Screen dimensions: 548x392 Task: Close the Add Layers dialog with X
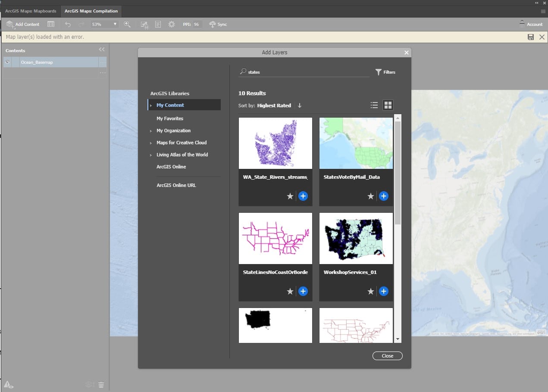(406, 53)
